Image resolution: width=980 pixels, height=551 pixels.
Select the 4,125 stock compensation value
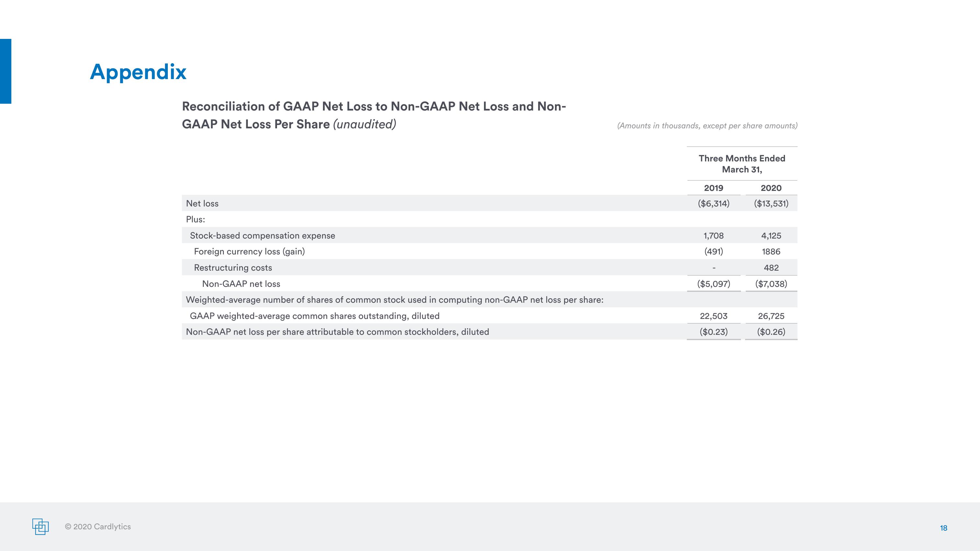[771, 236]
